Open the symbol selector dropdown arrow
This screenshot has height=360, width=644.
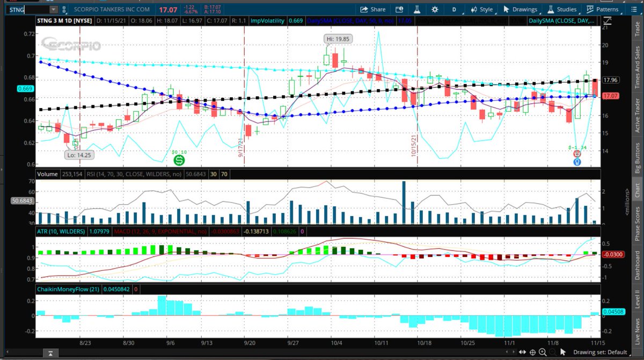coord(53,9)
